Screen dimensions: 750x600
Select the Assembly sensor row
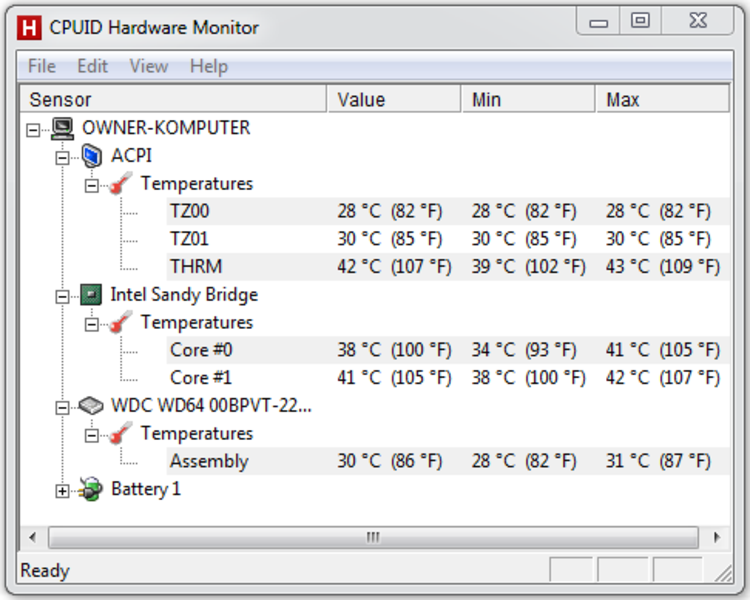pyautogui.click(x=448, y=461)
